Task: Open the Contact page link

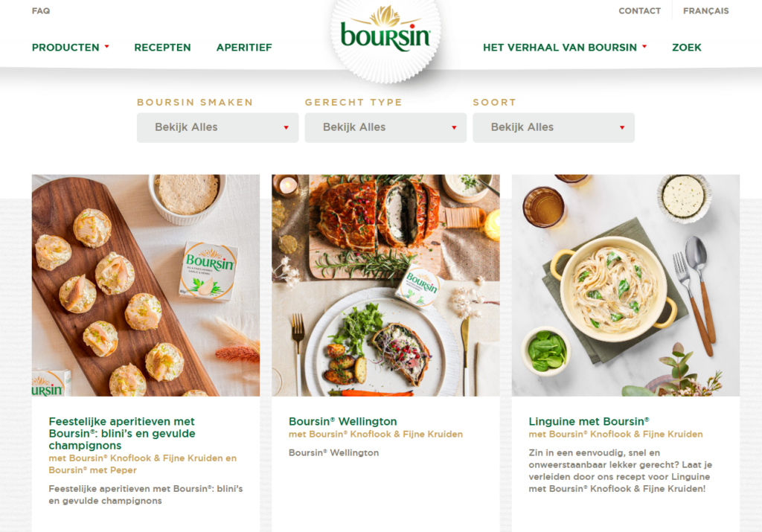Action: pos(639,10)
